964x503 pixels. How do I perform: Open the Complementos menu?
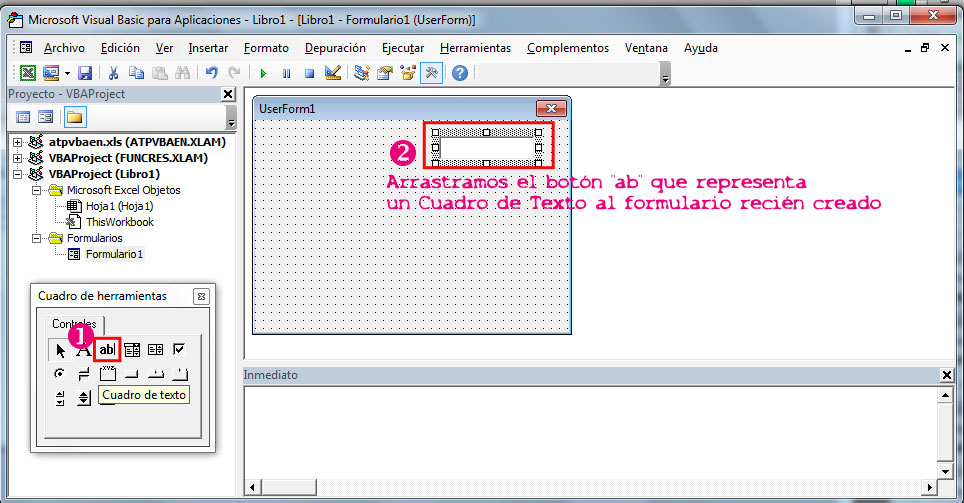567,48
